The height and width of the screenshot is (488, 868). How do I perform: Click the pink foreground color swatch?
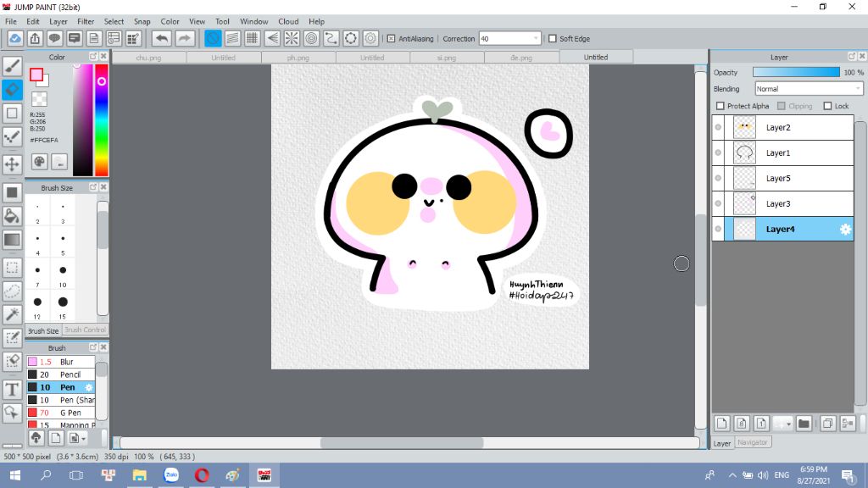[36, 75]
